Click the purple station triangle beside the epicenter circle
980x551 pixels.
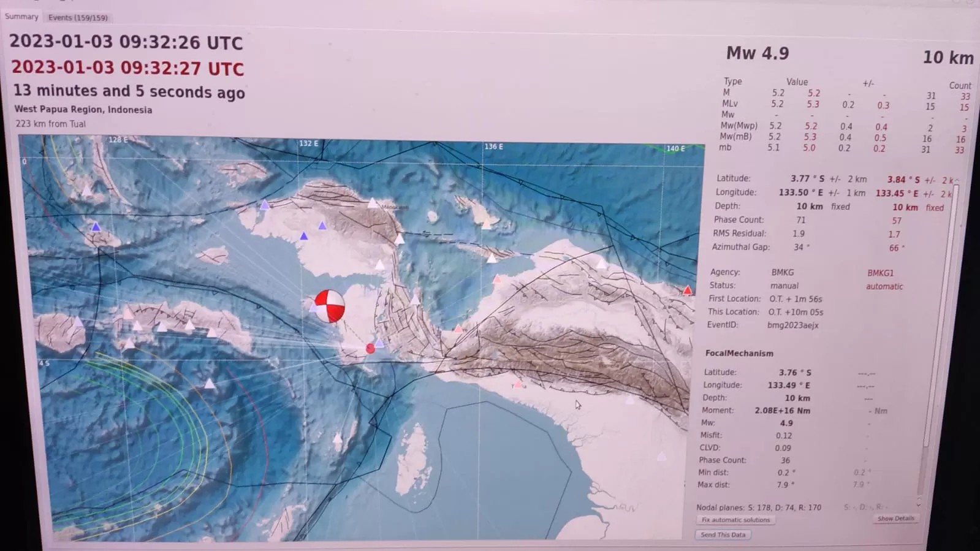[379, 344]
